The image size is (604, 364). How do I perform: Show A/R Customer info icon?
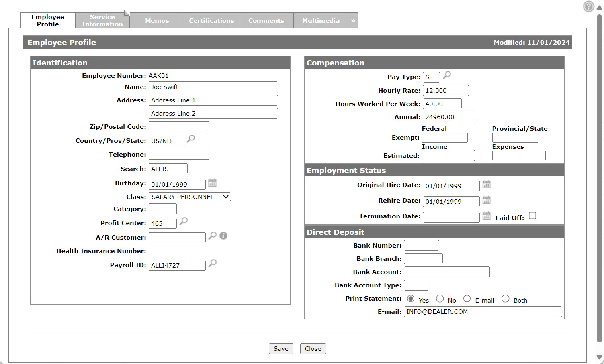(x=223, y=236)
